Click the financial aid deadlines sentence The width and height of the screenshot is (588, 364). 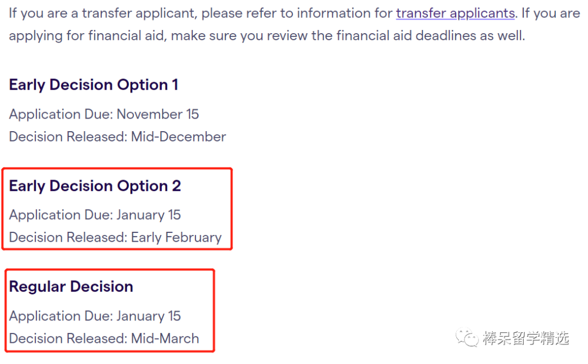pos(267,35)
